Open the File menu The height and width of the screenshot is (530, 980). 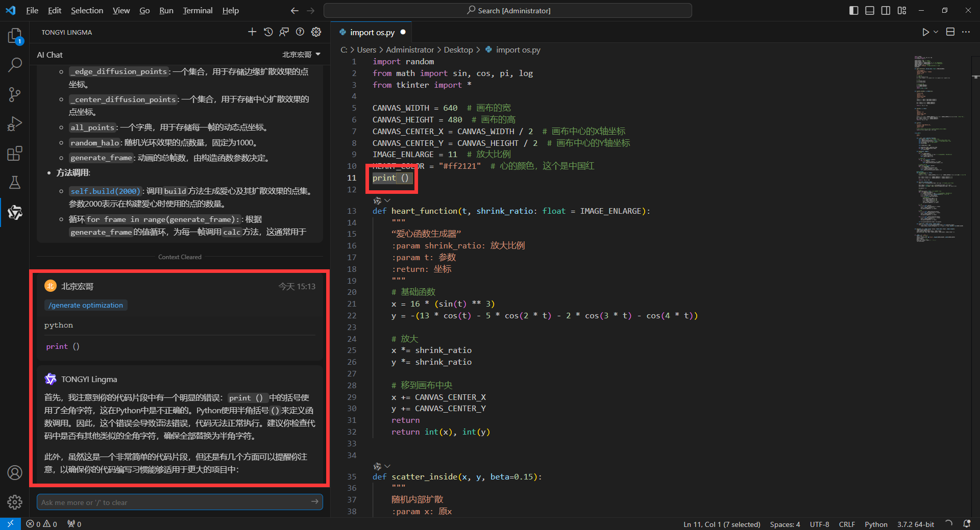click(x=32, y=10)
